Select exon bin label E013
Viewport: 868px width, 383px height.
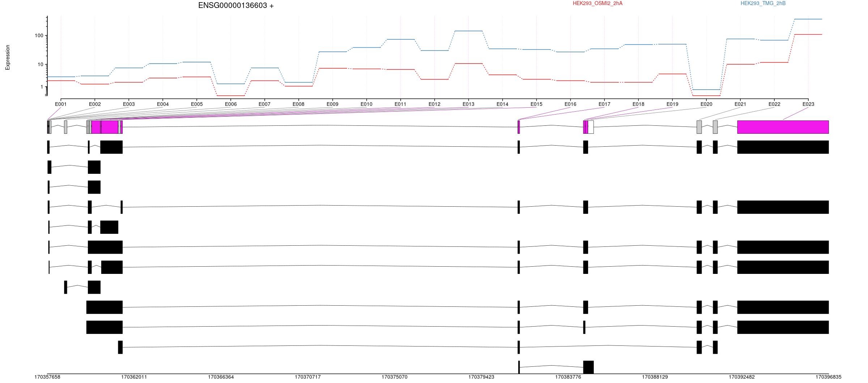click(x=468, y=104)
